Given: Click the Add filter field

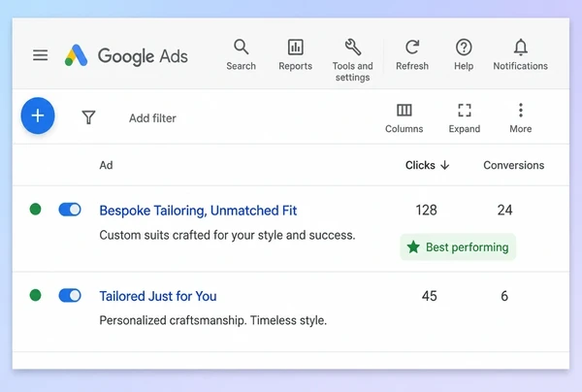Looking at the screenshot, I should point(152,118).
